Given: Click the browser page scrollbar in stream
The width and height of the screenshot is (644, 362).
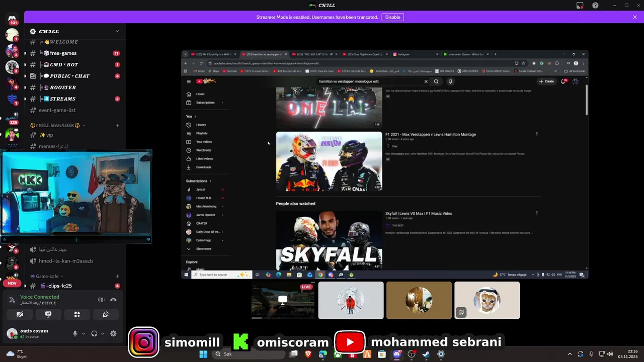Looking at the screenshot, I should 586,99.
